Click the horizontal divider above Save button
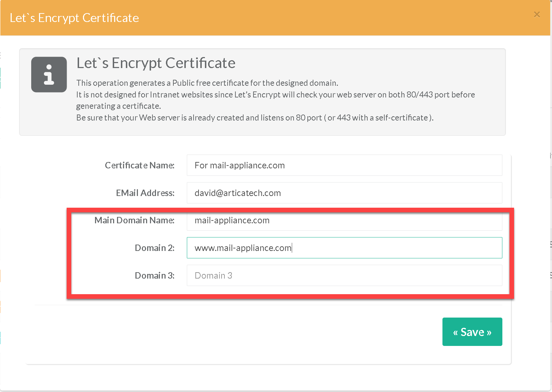 coord(268,305)
